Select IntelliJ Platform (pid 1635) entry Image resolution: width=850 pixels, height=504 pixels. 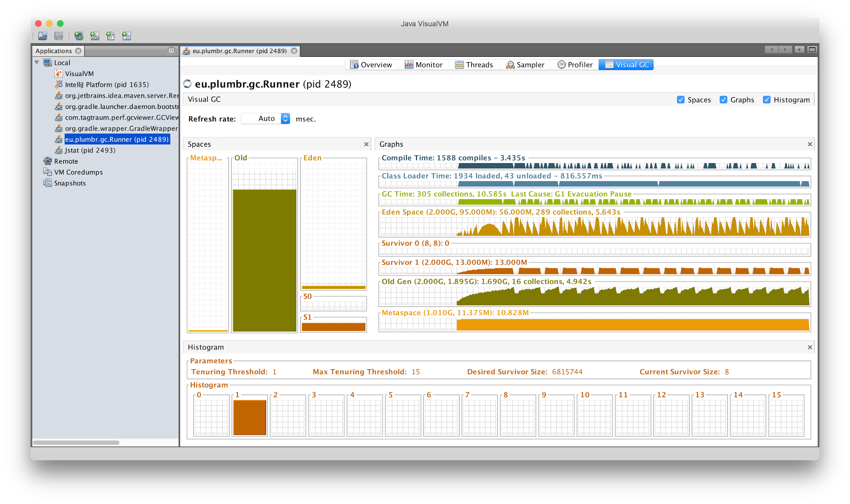tap(107, 84)
